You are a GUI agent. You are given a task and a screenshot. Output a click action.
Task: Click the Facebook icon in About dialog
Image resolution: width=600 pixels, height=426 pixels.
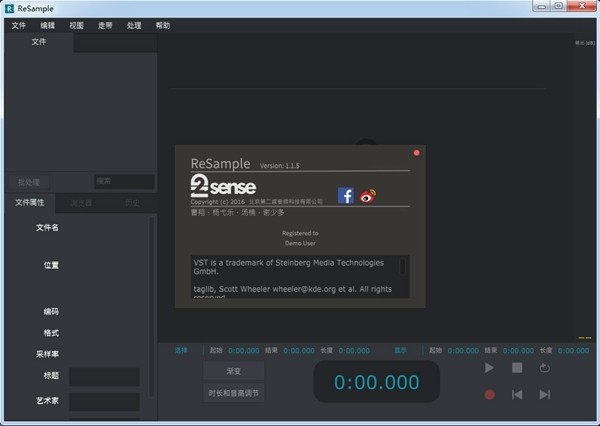click(x=346, y=196)
